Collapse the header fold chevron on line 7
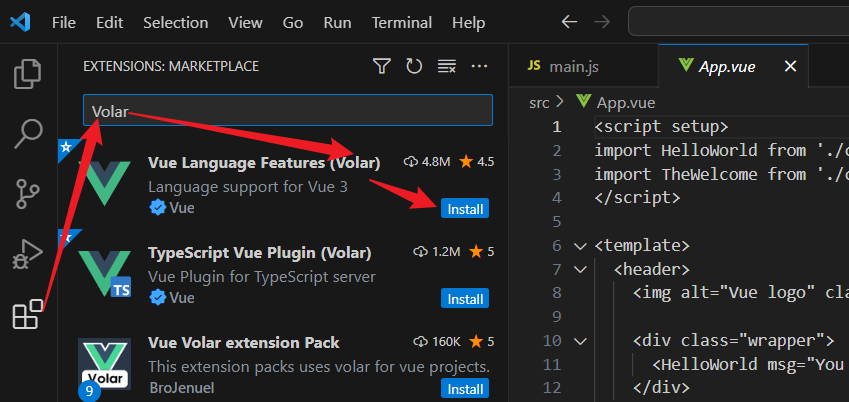 [580, 269]
